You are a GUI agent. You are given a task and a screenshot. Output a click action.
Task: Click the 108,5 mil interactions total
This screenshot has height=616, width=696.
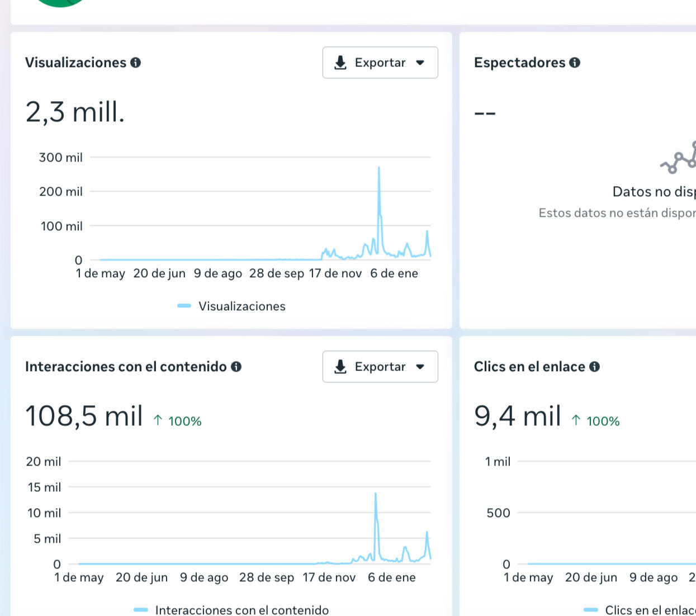(84, 416)
